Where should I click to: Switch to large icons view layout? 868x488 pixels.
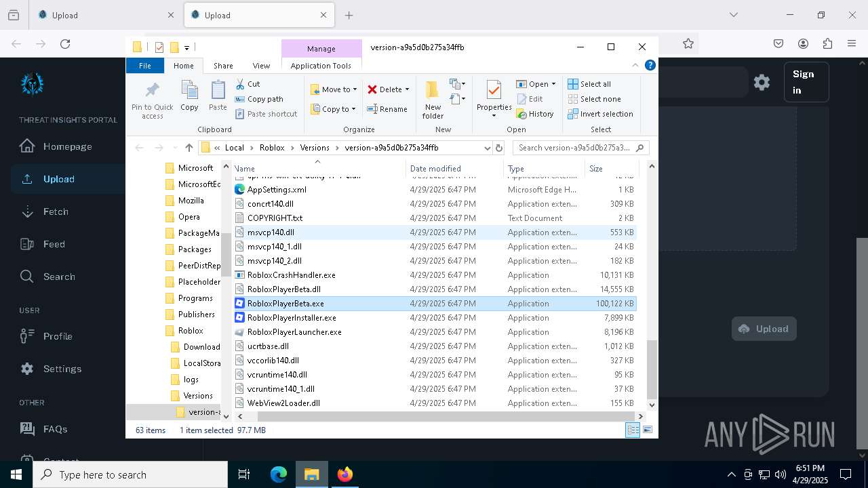coord(648,430)
